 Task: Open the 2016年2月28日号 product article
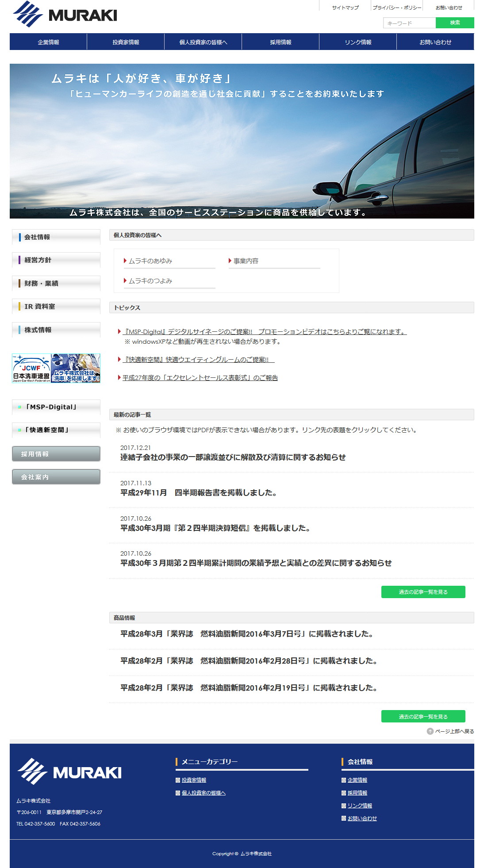pyautogui.click(x=250, y=661)
